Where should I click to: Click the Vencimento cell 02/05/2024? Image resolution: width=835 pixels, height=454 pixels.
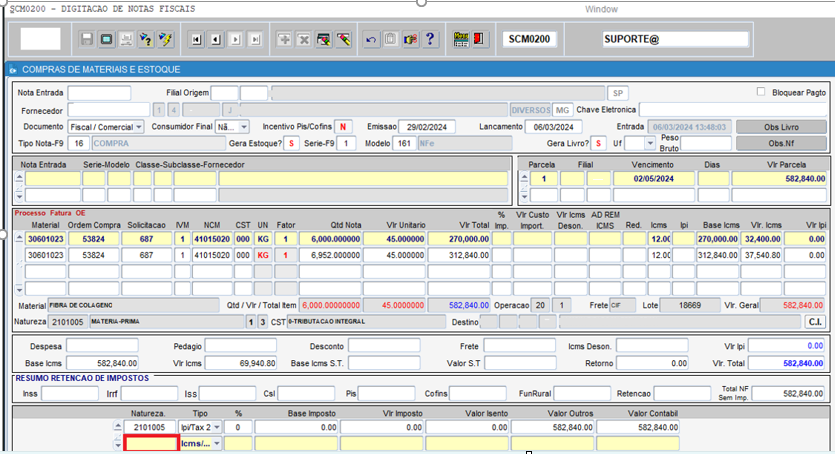pyautogui.click(x=654, y=179)
